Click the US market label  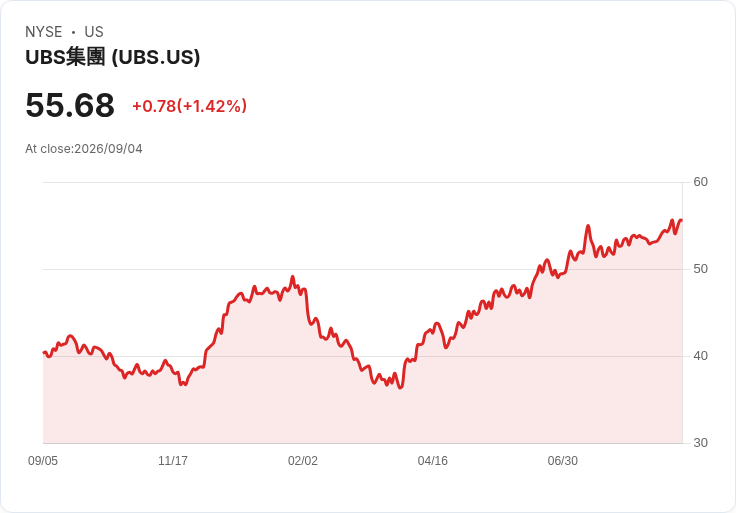(94, 32)
